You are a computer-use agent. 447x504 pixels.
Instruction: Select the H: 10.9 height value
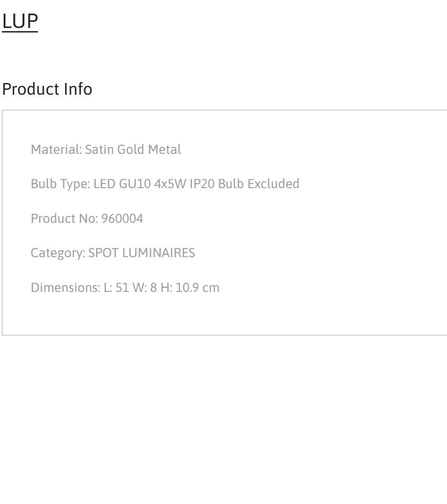click(x=179, y=288)
